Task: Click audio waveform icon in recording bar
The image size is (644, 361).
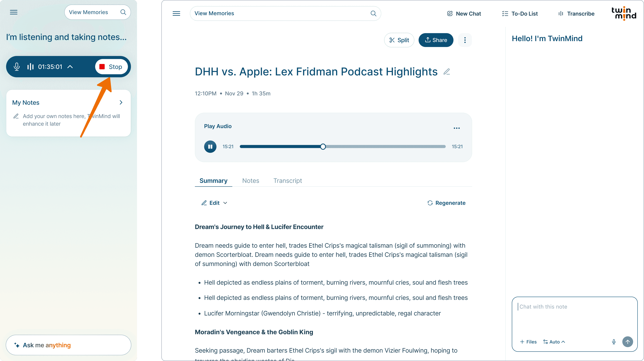Action: [x=30, y=67]
